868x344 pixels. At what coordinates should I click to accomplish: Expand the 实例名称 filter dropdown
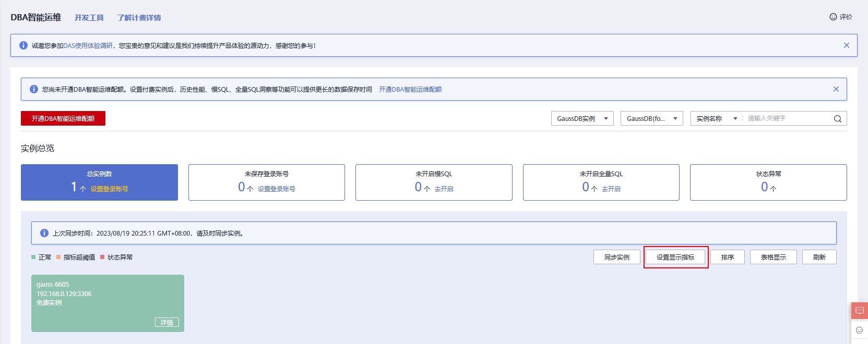pos(717,118)
